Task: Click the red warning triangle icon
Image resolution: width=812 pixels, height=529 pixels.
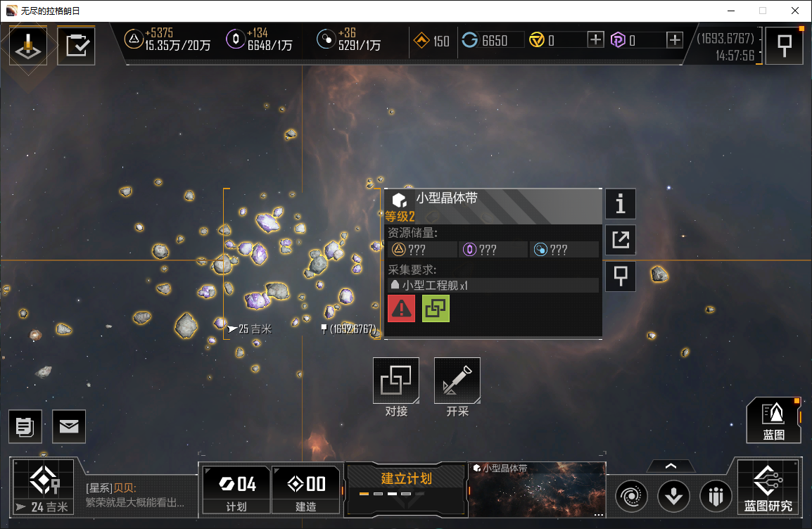Action: 401,309
